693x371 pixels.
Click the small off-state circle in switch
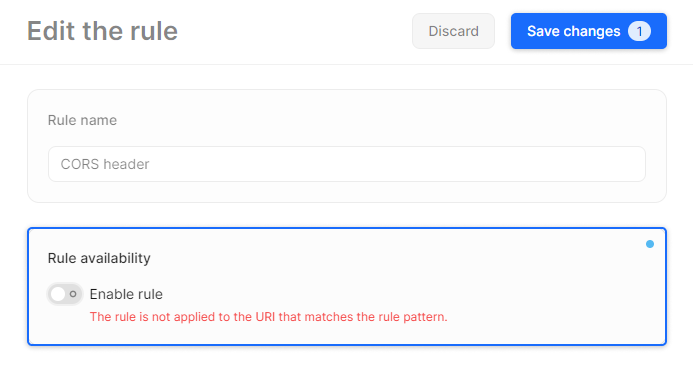(x=73, y=294)
